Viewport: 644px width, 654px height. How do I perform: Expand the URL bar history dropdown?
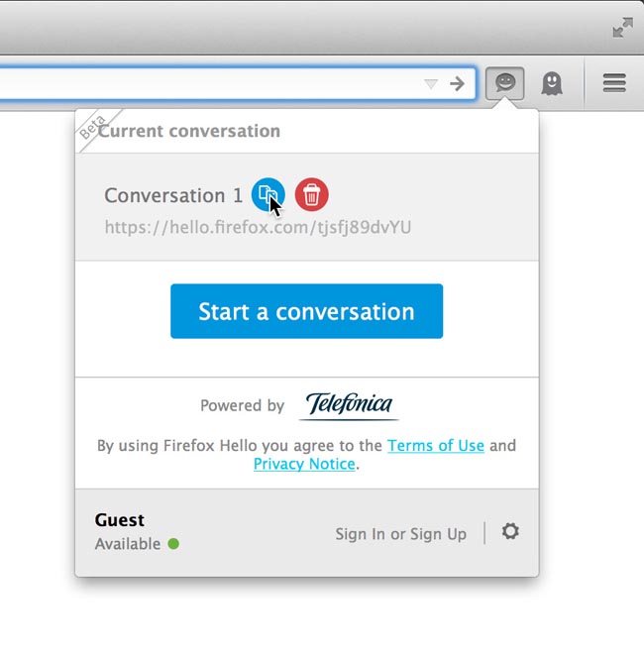[x=431, y=84]
